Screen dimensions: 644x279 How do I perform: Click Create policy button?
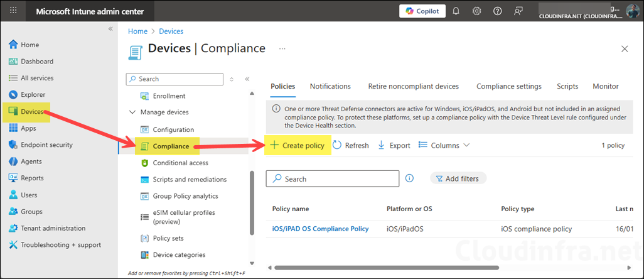coord(297,145)
